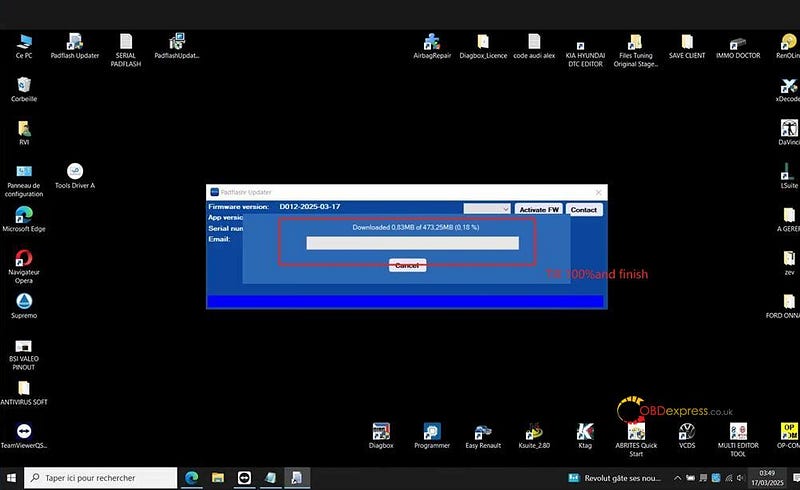This screenshot has height=490, width=800.
Task: Click the Activate FW button
Action: click(539, 209)
